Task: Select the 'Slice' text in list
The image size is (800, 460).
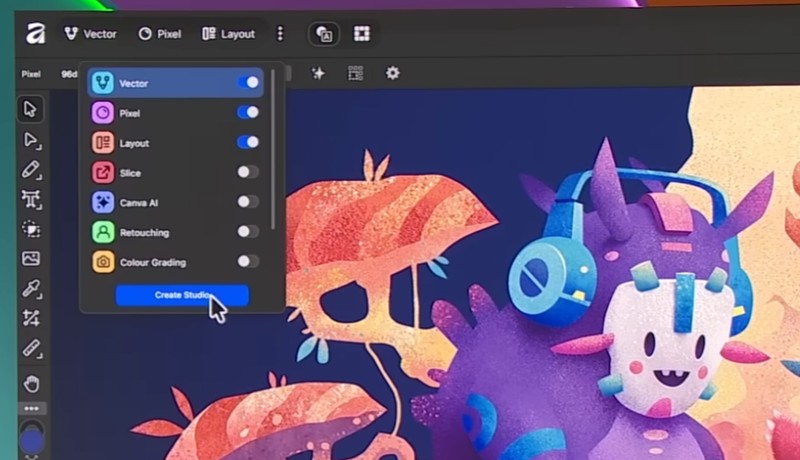Action: click(130, 173)
